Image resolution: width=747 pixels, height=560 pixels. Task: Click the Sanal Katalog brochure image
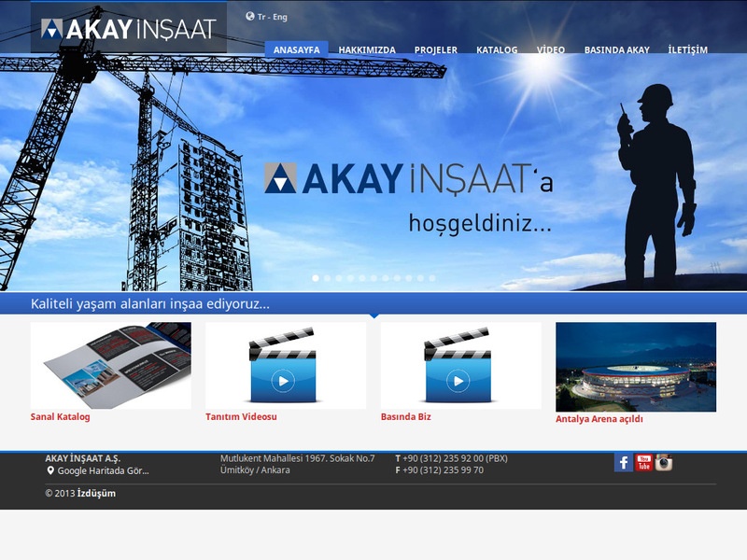pos(110,365)
